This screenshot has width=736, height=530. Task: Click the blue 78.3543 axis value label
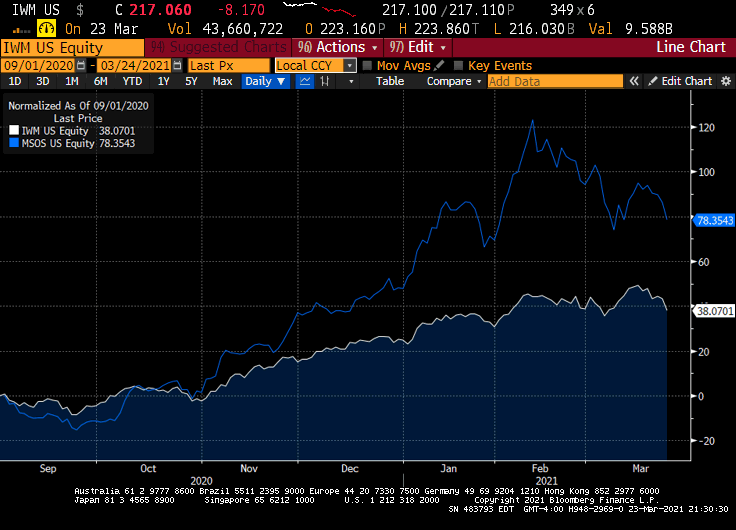pos(714,220)
